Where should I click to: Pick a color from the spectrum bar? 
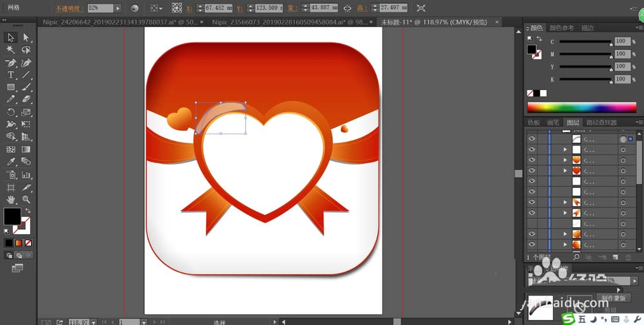click(x=582, y=107)
